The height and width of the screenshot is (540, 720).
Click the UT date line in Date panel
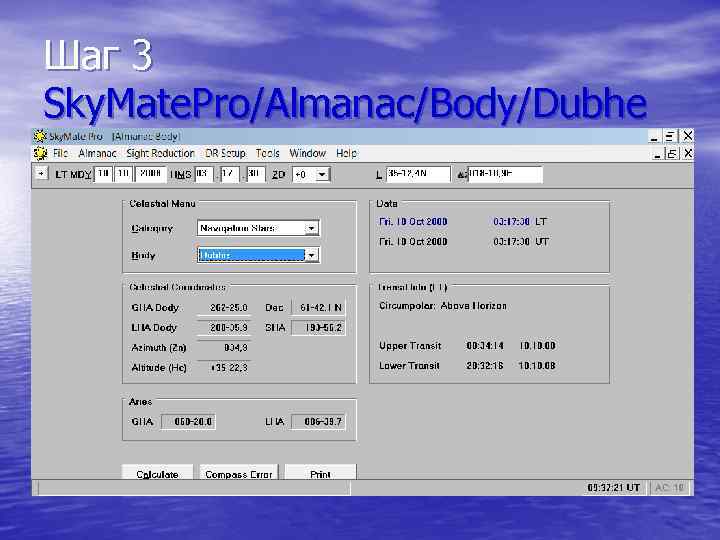point(464,242)
